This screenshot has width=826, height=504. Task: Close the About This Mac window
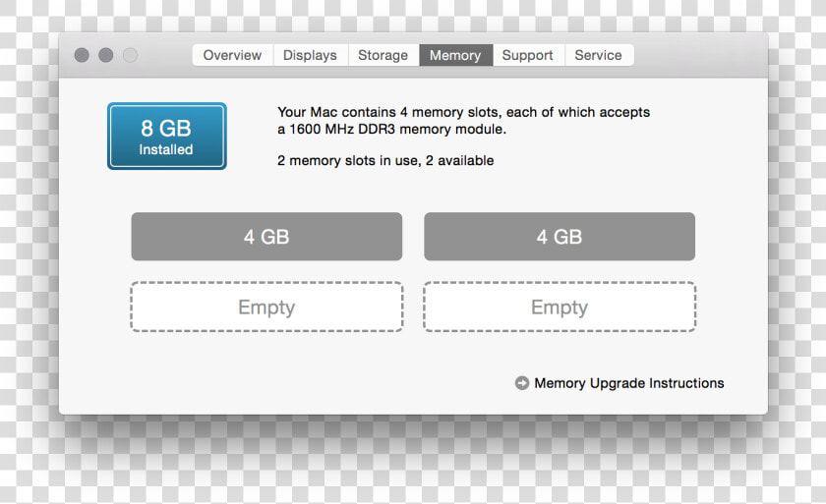82,55
